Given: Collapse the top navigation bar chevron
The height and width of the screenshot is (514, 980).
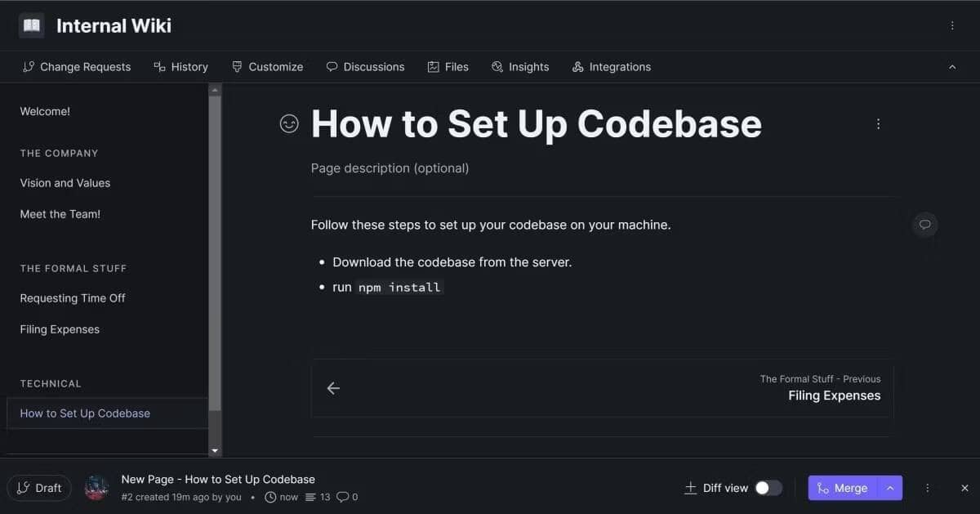Looking at the screenshot, I should [x=952, y=67].
